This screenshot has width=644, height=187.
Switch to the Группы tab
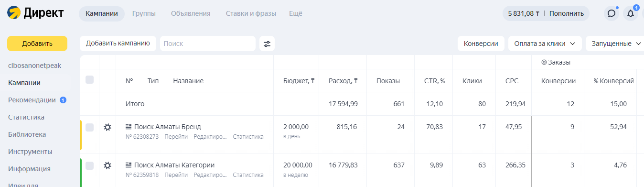coord(144,13)
